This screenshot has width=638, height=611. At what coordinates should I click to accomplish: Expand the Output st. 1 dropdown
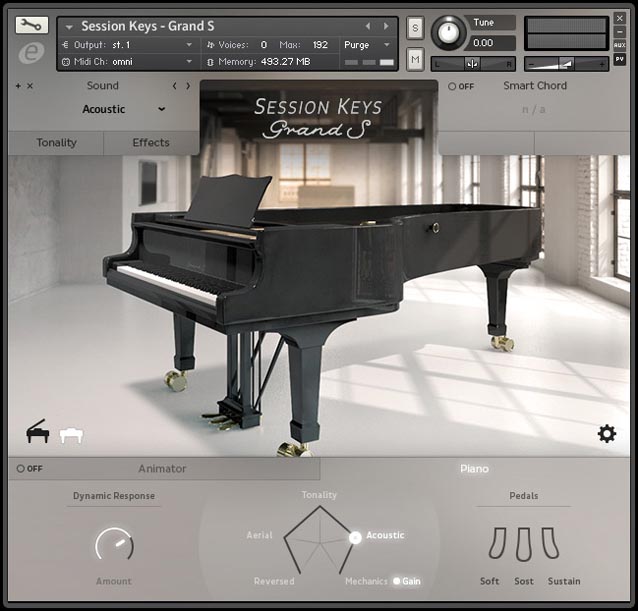pos(127,45)
